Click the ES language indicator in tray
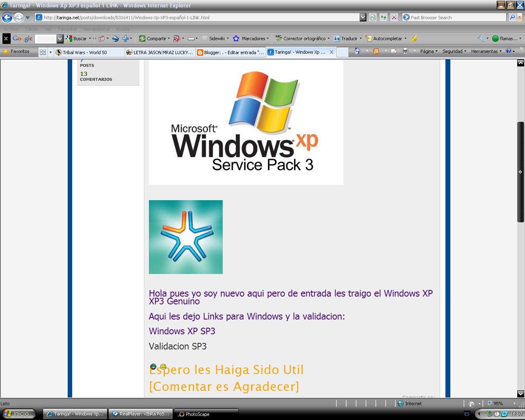Screen dimensions: 525x420 (467, 414)
